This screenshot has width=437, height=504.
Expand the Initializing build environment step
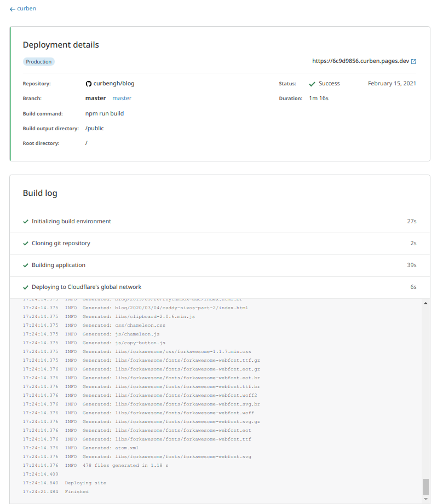pos(220,222)
